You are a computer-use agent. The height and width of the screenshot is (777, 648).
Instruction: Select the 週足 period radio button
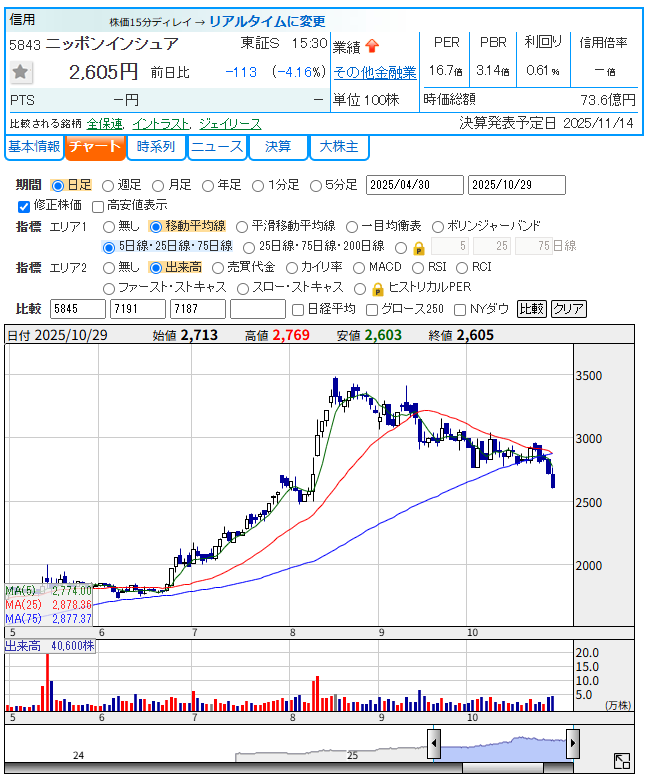(109, 185)
